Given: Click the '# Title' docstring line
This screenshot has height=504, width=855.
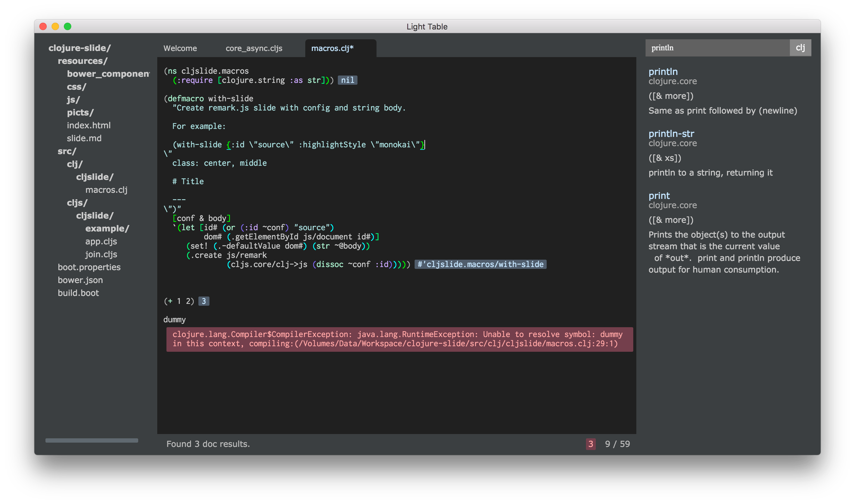Looking at the screenshot, I should 188,181.
